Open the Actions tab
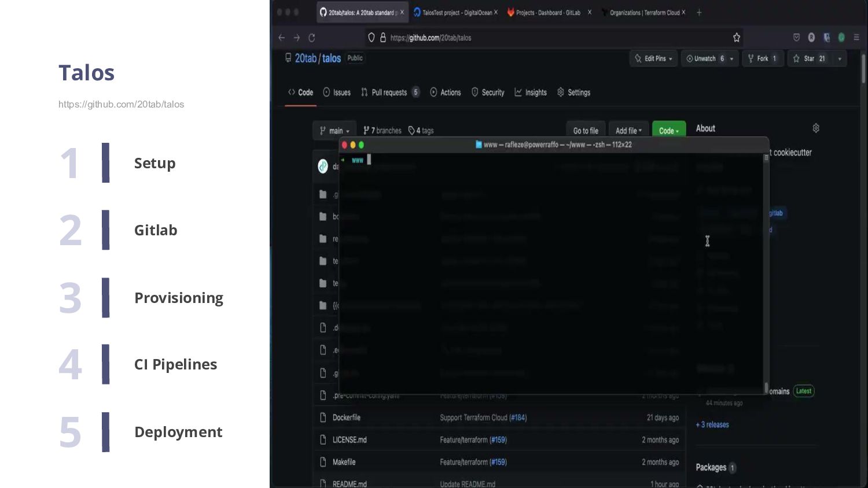The image size is (868, 488). [x=446, y=93]
